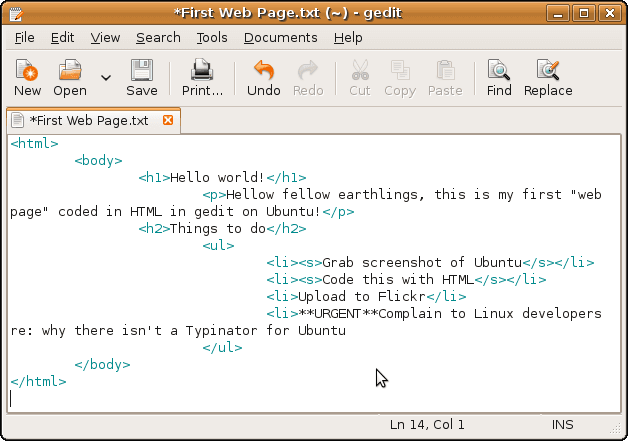Open the Tools menu
The image size is (628, 441).
pyautogui.click(x=212, y=38)
